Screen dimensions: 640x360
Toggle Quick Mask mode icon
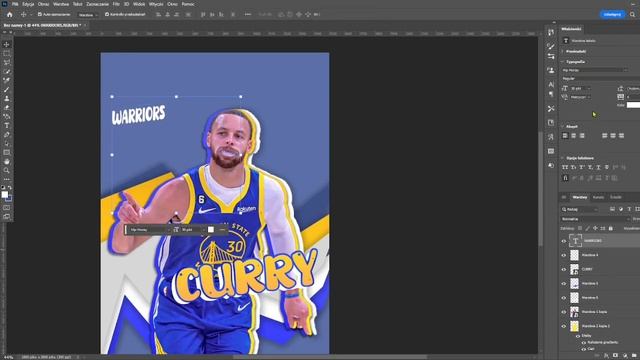coord(7,208)
